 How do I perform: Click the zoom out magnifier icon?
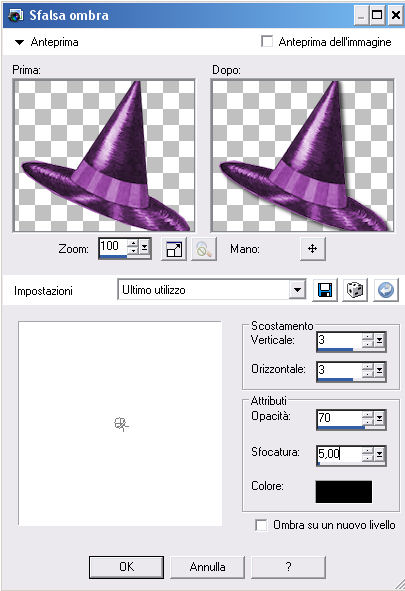[x=204, y=249]
